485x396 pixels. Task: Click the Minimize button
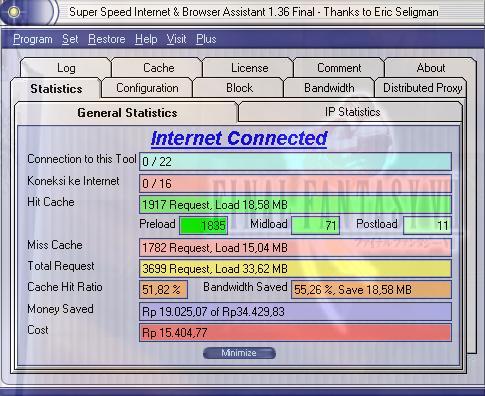coord(239,353)
